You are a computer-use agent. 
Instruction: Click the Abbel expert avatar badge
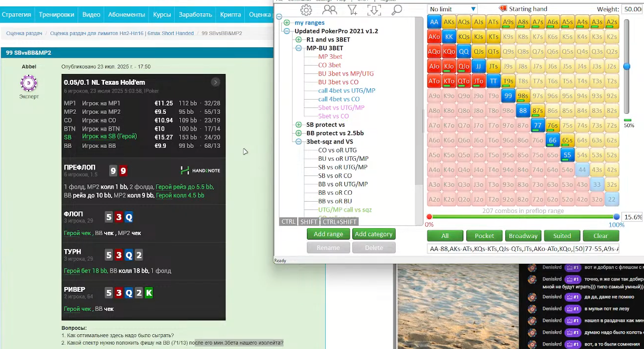pyautogui.click(x=29, y=83)
